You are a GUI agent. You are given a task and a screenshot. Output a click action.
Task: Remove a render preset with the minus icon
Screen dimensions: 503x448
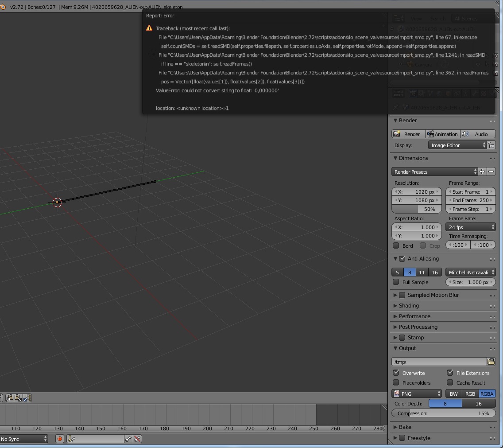pos(491,171)
